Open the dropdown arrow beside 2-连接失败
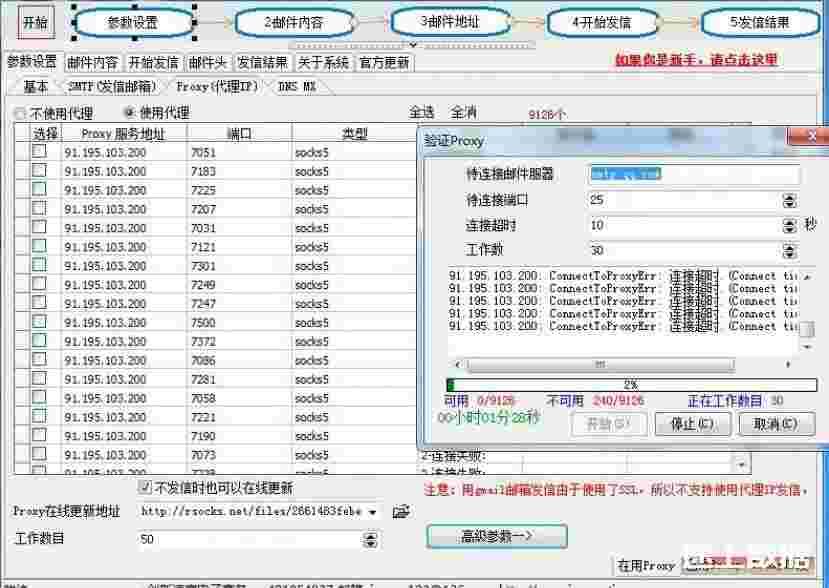This screenshot has width=829, height=588. (x=742, y=465)
